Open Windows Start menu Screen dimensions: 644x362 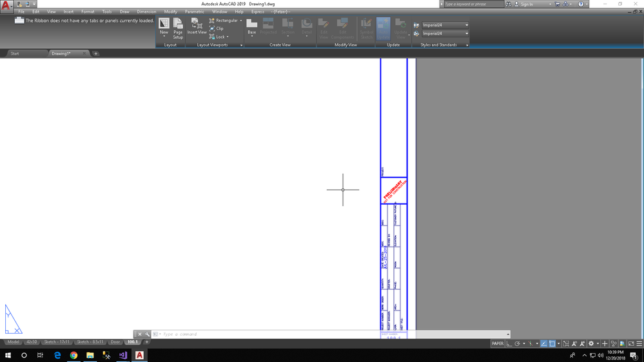[x=8, y=356]
